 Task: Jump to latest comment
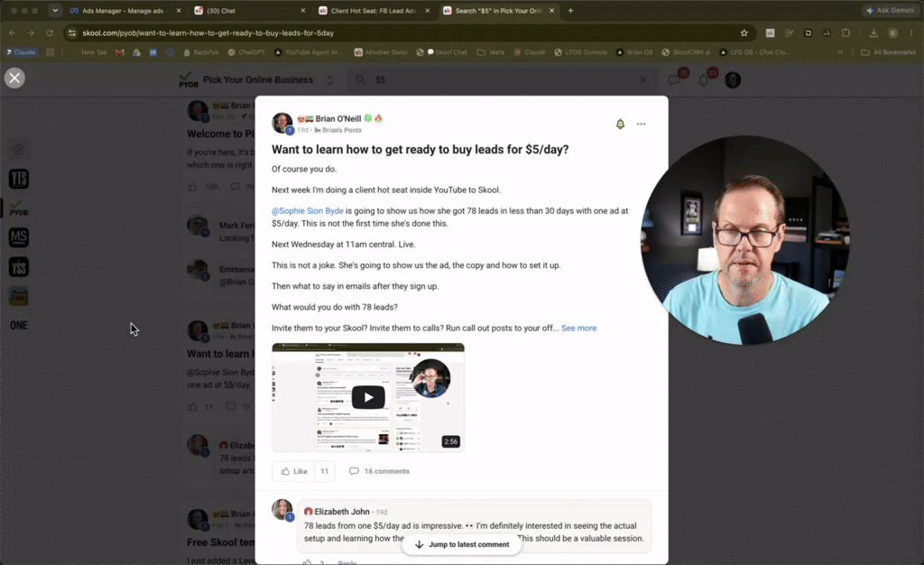point(462,544)
